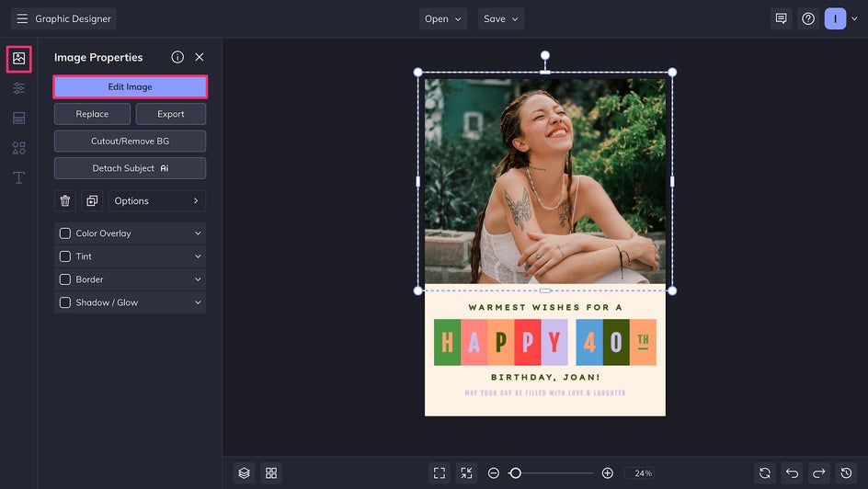Click the Cutout/Remove BG button
Screen dimensions: 868x489
pos(130,141)
